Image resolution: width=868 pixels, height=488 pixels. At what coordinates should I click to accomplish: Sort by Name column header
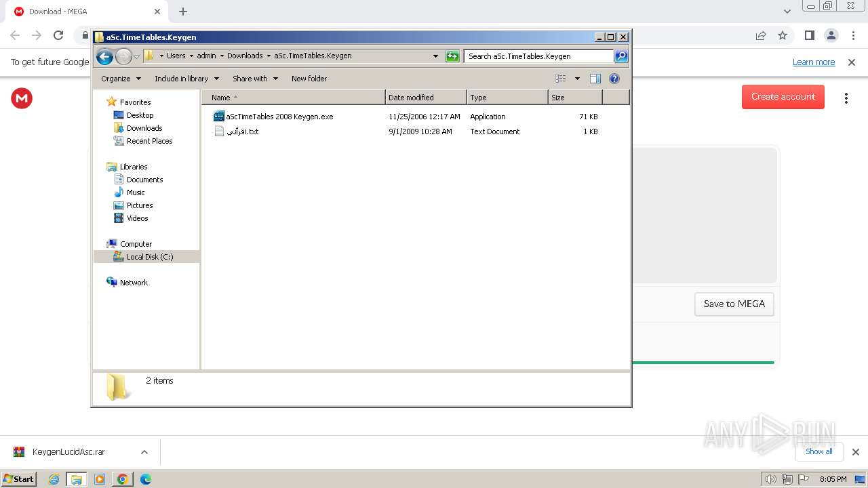pos(293,98)
